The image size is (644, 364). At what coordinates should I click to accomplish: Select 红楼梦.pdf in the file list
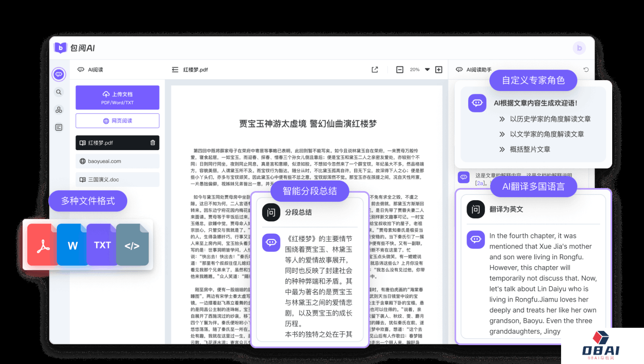tap(118, 143)
